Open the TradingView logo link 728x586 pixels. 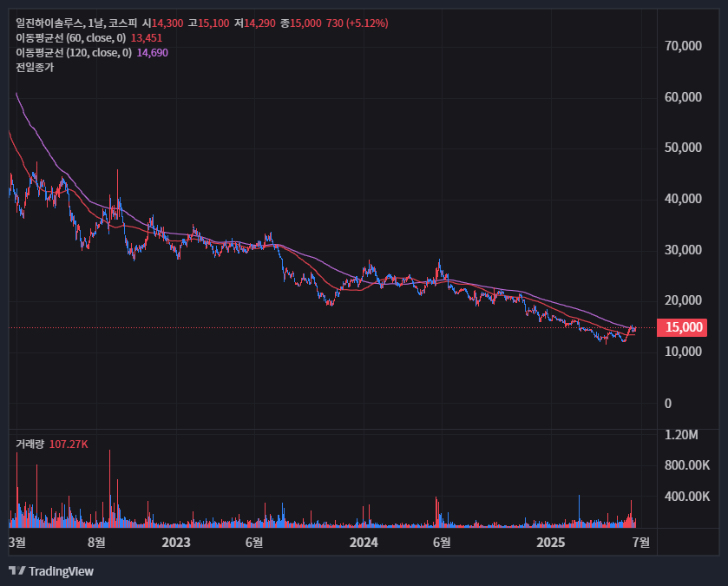(51, 571)
